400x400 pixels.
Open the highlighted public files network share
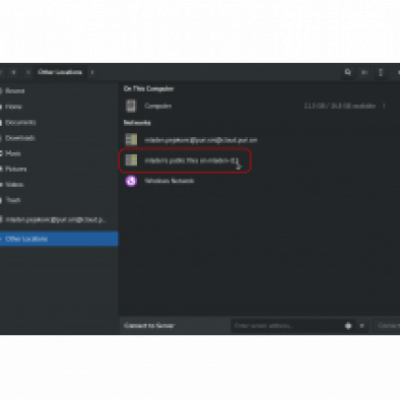tap(185, 160)
